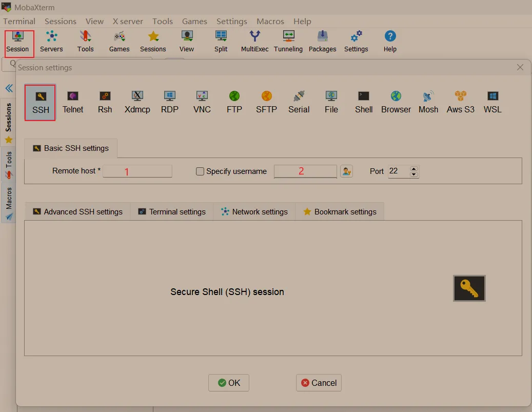The image size is (532, 412).
Task: Select the Aws S3 session type
Action: coord(460,103)
